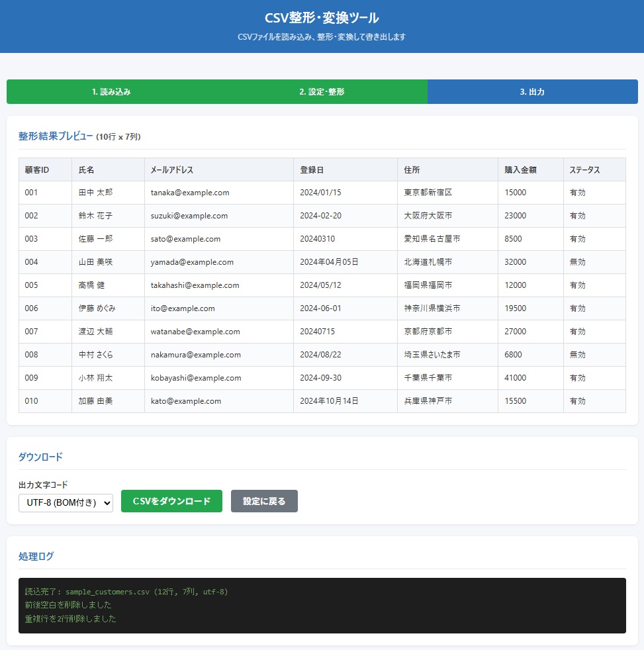The image size is (644, 650).
Task: Select UTF-8 (BOM付き) encoding option
Action: coord(66,502)
